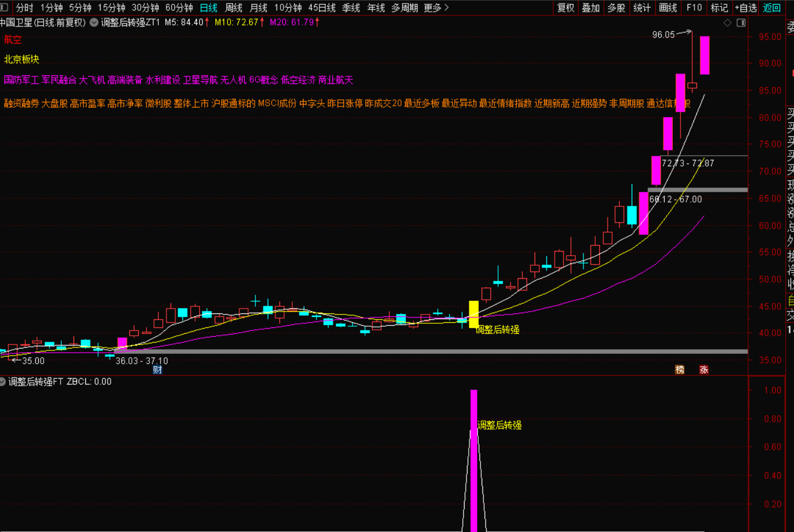Switch to the 60分钟 timeframe

[x=179, y=8]
